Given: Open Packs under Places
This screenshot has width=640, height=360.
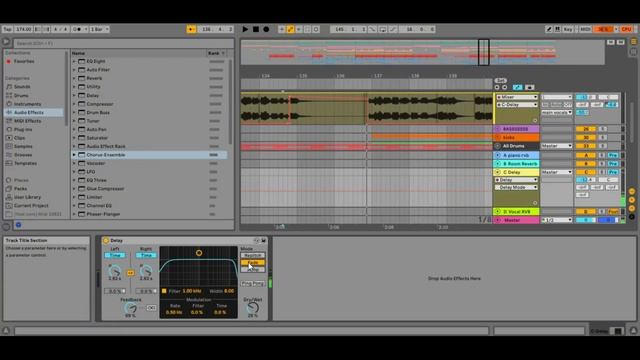Looking at the screenshot, I should (x=20, y=189).
